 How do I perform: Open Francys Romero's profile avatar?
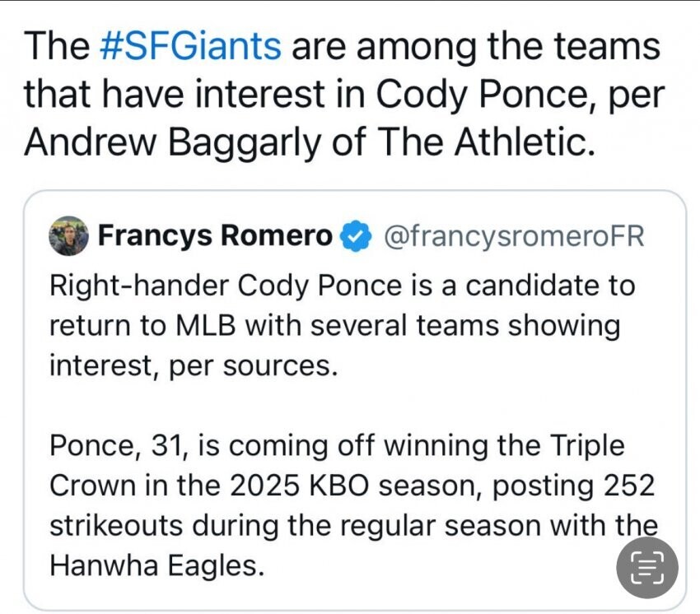[x=69, y=236]
